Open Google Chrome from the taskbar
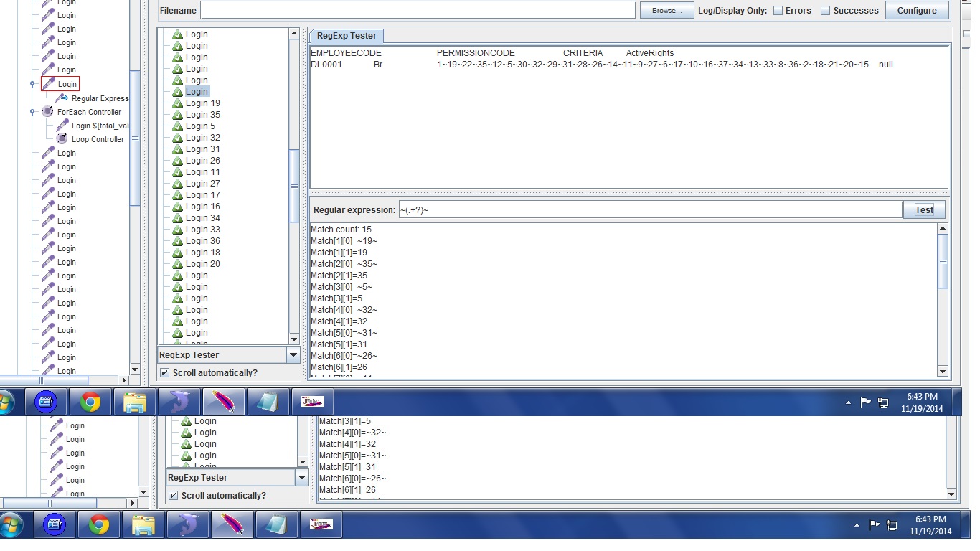The height and width of the screenshot is (551, 980). point(90,402)
